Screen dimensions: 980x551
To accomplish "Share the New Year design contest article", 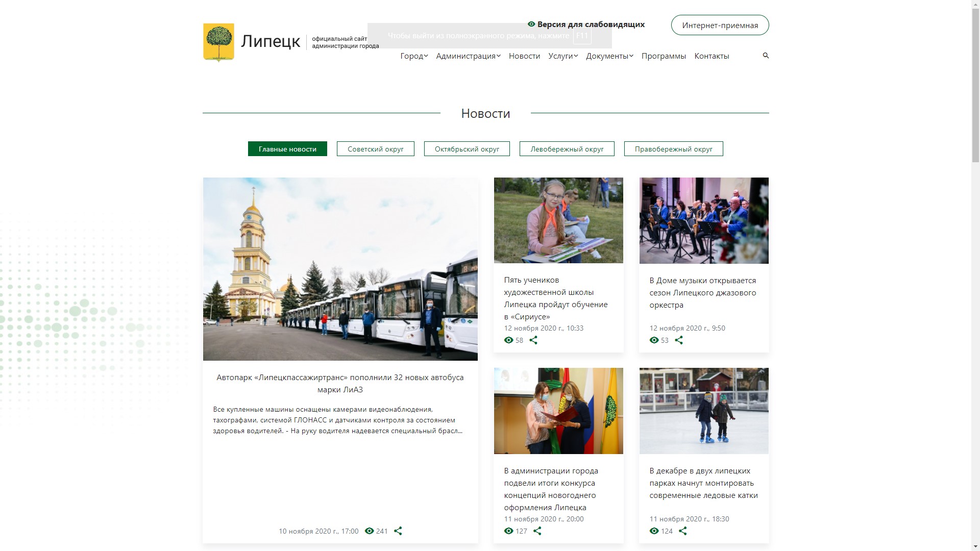I will point(537,531).
